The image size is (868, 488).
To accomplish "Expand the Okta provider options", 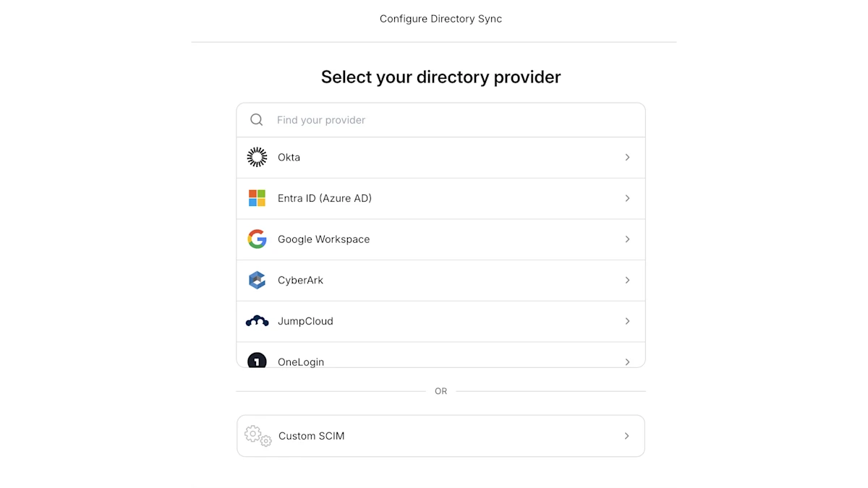I will (628, 157).
